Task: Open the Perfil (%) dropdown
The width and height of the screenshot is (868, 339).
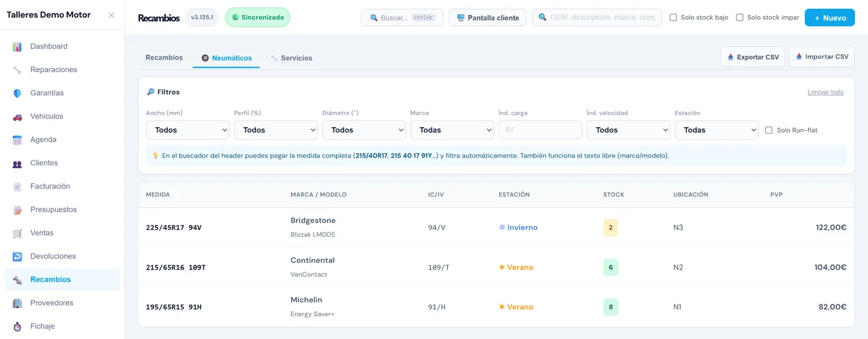Action: tap(276, 130)
